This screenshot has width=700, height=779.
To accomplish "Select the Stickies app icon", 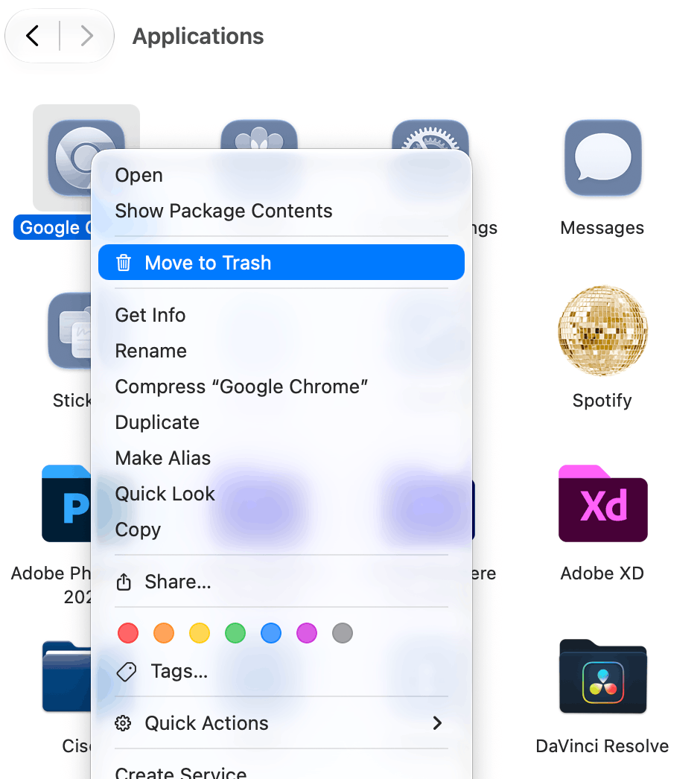I will pyautogui.click(x=69, y=331).
